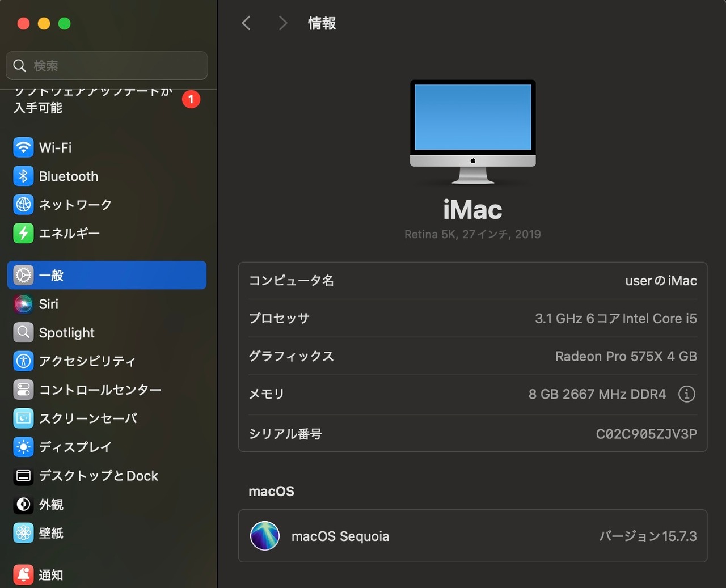
Task: Choose エネルギー in the sidebar
Action: [x=69, y=233]
